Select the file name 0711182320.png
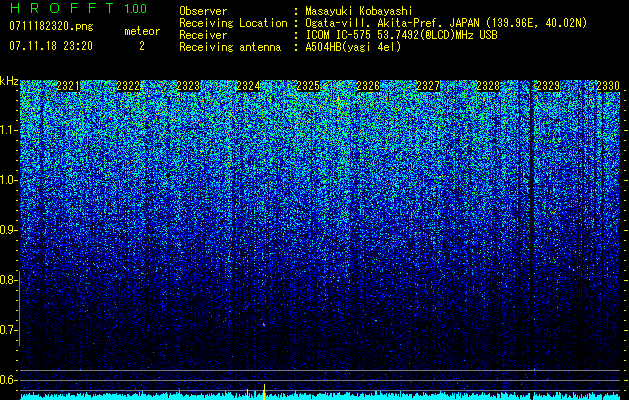 tap(51, 26)
